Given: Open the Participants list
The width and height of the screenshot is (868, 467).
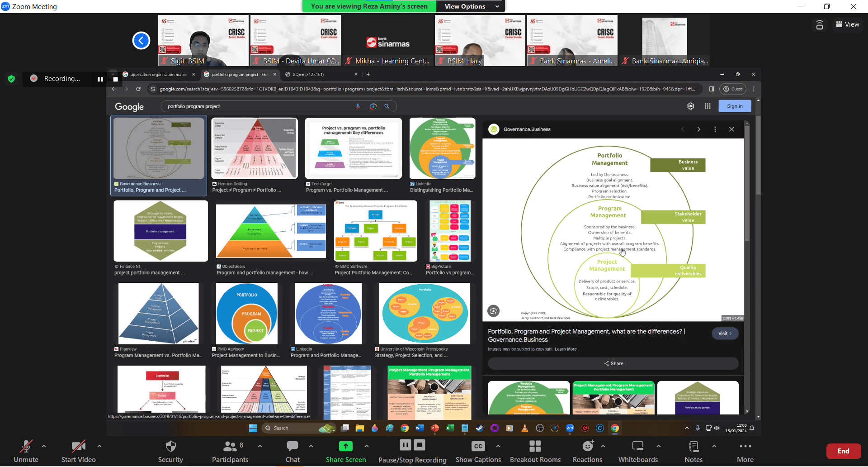Looking at the screenshot, I should (x=230, y=447).
